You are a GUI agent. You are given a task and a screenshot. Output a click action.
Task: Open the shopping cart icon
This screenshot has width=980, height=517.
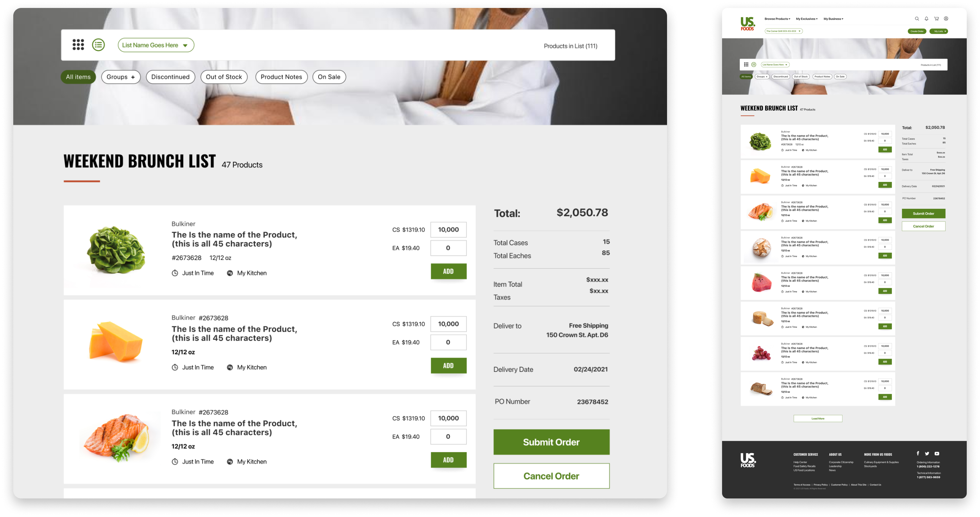pyautogui.click(x=936, y=19)
